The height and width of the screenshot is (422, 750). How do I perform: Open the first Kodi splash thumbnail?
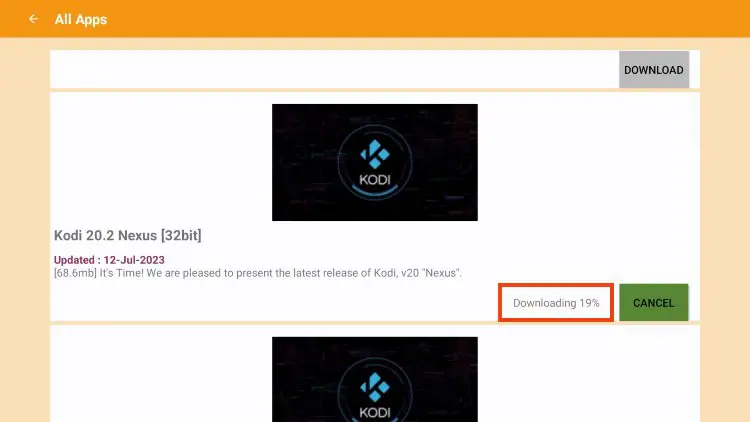click(375, 162)
